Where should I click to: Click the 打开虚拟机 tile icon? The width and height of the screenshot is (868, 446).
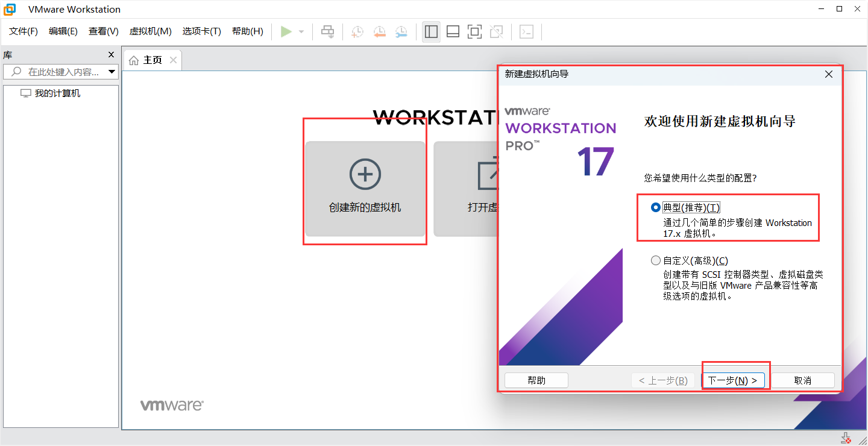pyautogui.click(x=489, y=175)
